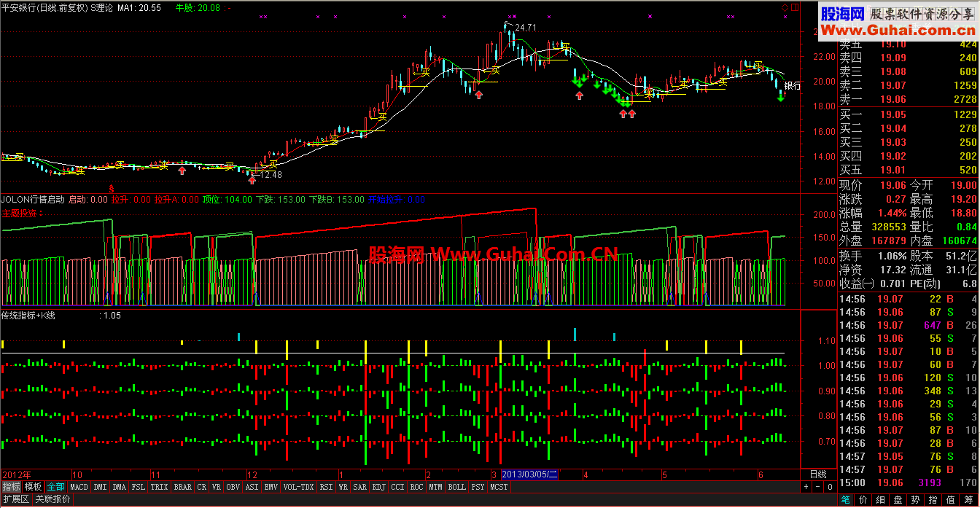Switch to the 细 tab
Viewport: 980px width, 508px height.
881,500
